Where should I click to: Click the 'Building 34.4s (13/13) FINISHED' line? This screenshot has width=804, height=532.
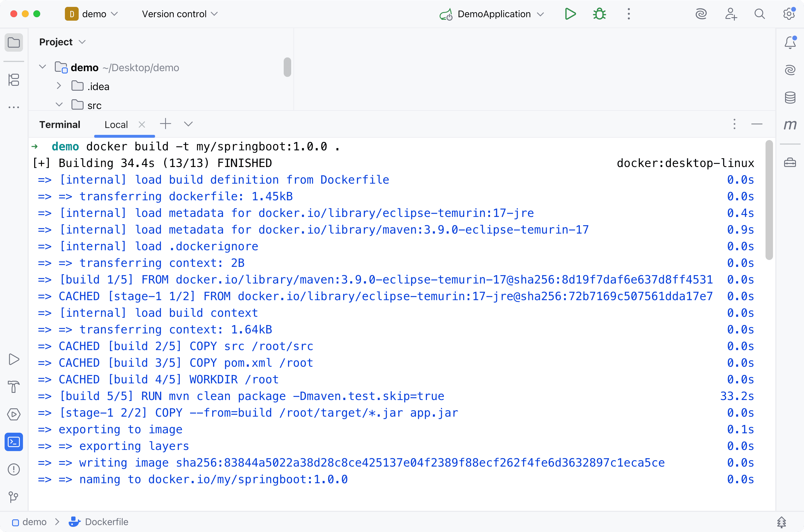(152, 163)
